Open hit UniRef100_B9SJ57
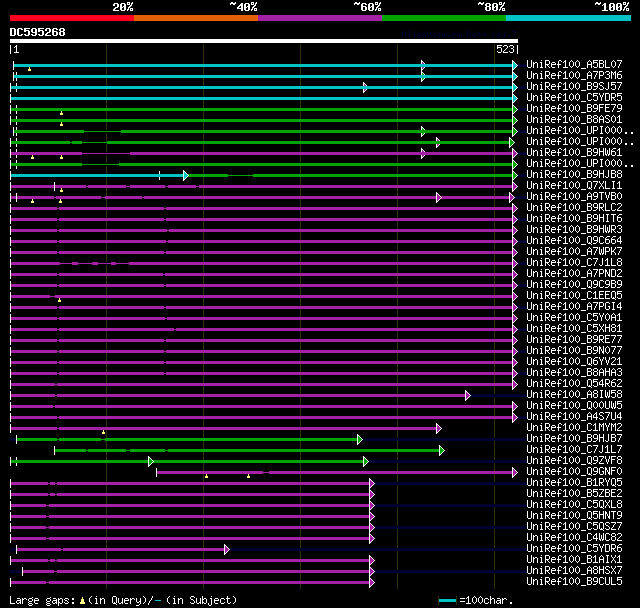The height and width of the screenshot is (608, 640). [x=574, y=87]
